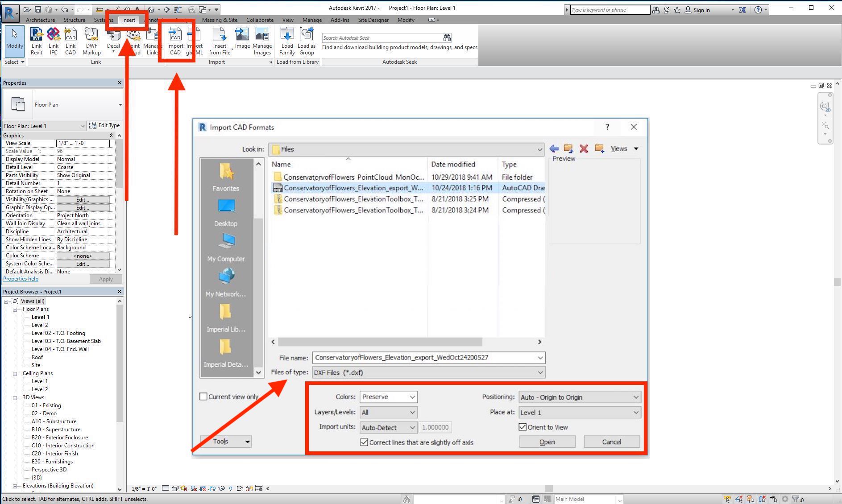The height and width of the screenshot is (504, 842).
Task: Uncheck Correct lines that are slightly off axis
Action: tap(364, 442)
